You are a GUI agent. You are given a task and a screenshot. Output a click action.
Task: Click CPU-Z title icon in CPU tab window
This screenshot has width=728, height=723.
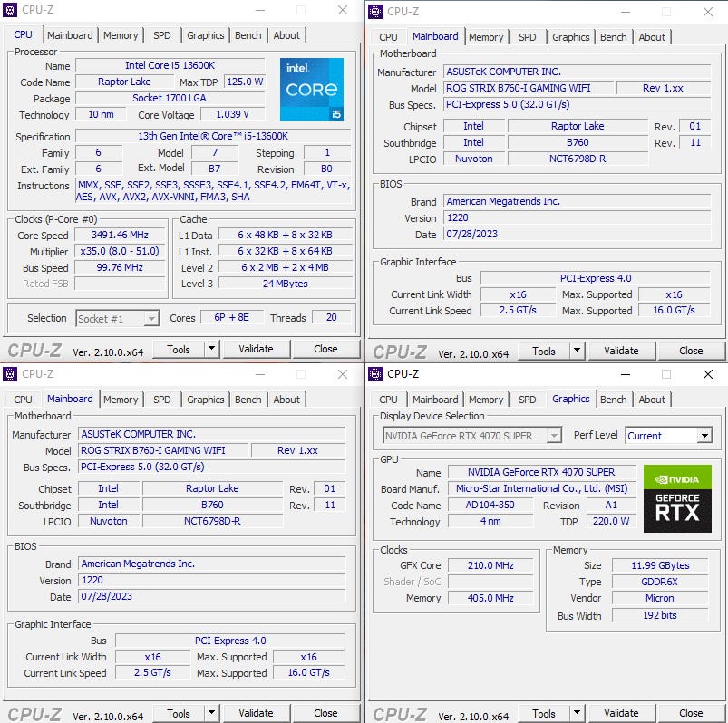[x=10, y=10]
